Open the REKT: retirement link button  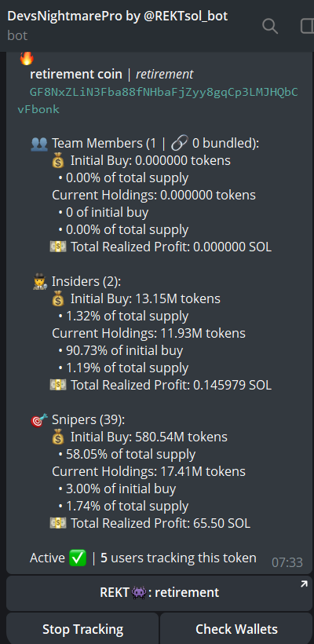tap(159, 593)
